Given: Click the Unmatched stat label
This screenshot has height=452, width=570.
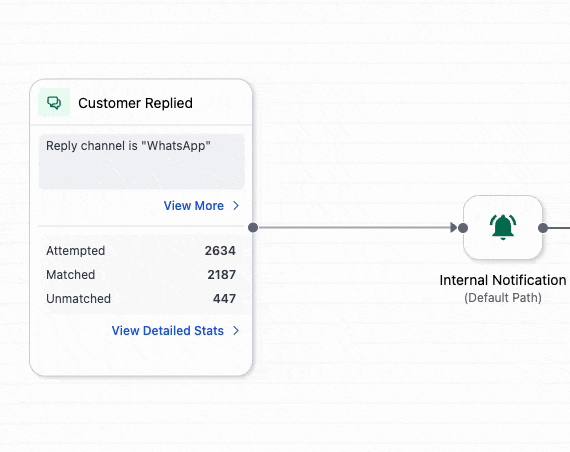Looking at the screenshot, I should click(79, 299).
